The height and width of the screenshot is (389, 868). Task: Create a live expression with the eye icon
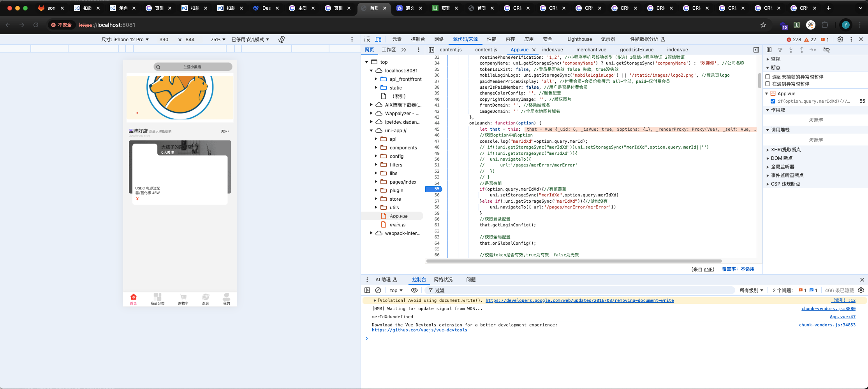pos(414,290)
